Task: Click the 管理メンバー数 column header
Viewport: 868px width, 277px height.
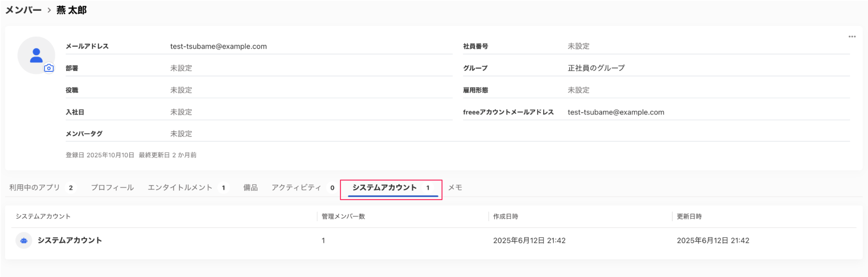Action: tap(343, 216)
